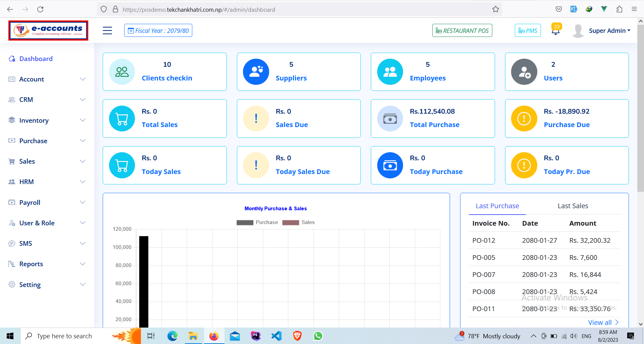Click the black Purchase chart bar

(x=144, y=282)
